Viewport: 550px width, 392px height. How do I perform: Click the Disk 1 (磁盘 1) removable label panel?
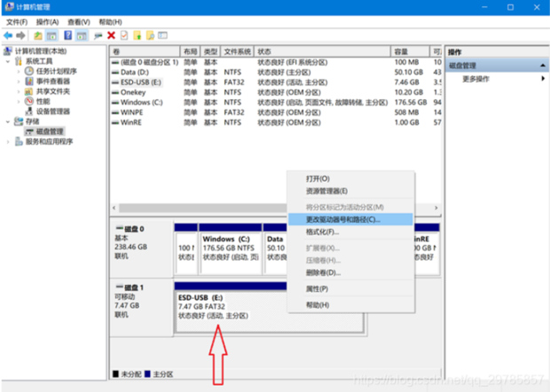coord(142,307)
